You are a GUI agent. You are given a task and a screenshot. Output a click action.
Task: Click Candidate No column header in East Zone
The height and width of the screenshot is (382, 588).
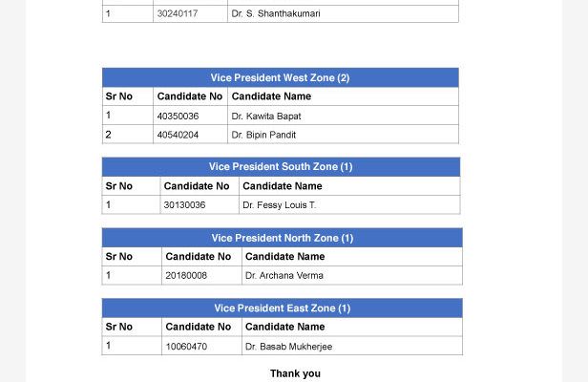click(x=198, y=327)
